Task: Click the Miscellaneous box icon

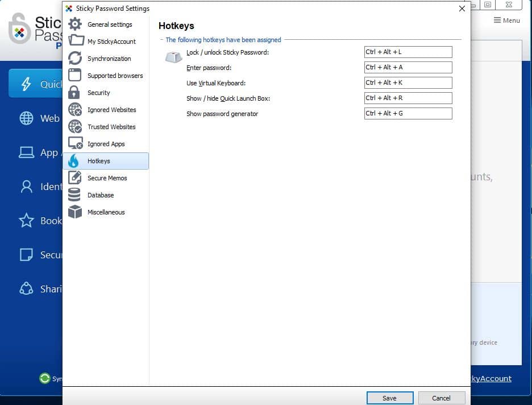Action: point(75,212)
